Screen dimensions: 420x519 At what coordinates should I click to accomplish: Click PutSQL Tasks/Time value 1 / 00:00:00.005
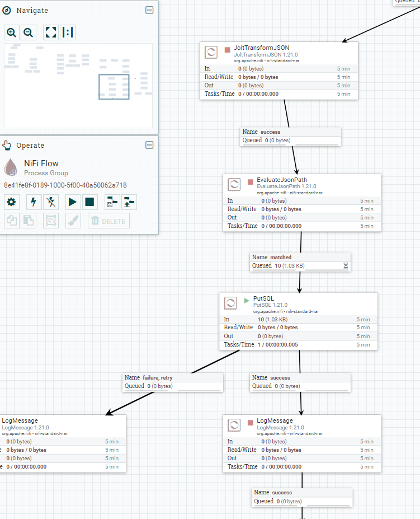278,344
